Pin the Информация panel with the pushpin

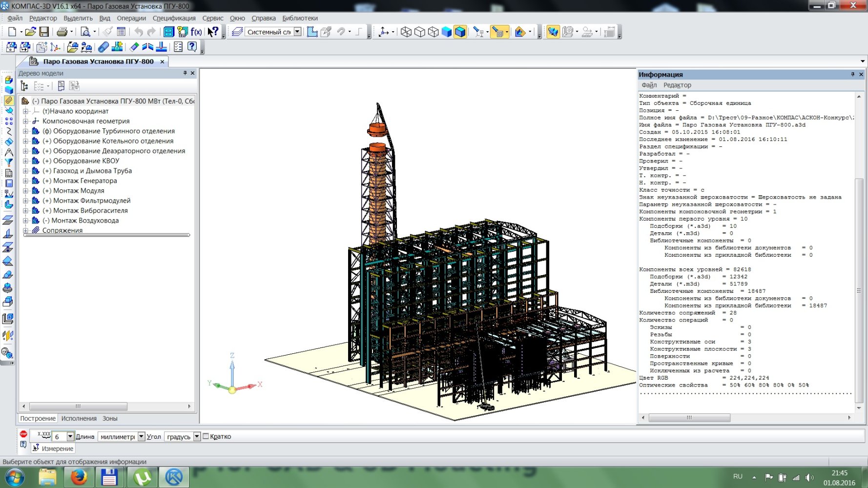pyautogui.click(x=853, y=74)
